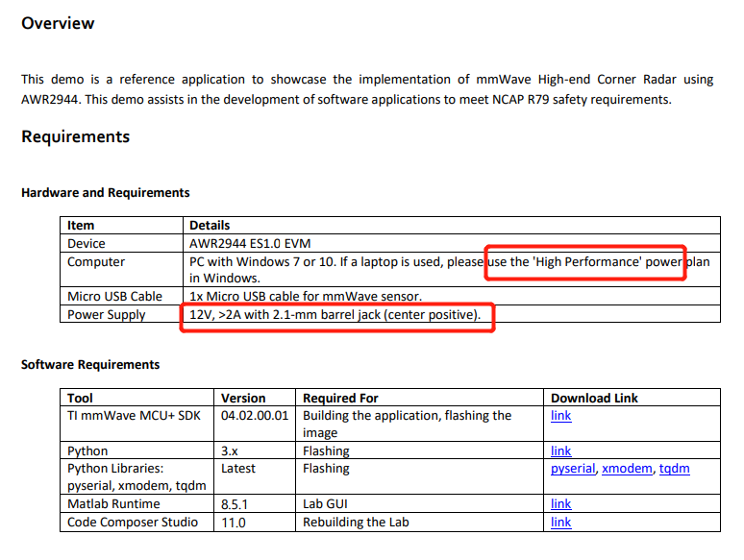Image resolution: width=744 pixels, height=560 pixels.
Task: Open the Matlab Runtime download link
Action: click(560, 503)
